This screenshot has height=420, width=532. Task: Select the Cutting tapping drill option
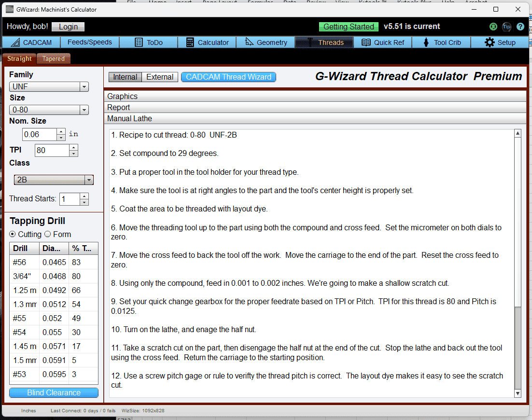point(12,234)
